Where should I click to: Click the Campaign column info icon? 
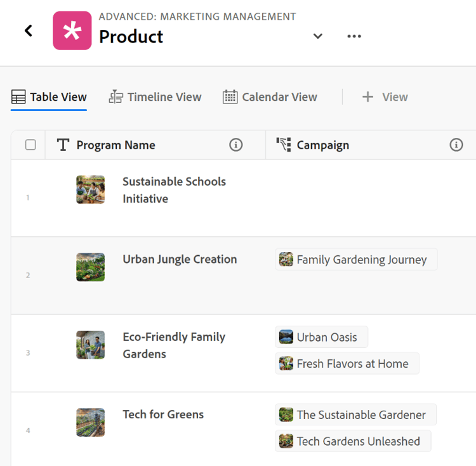(456, 145)
